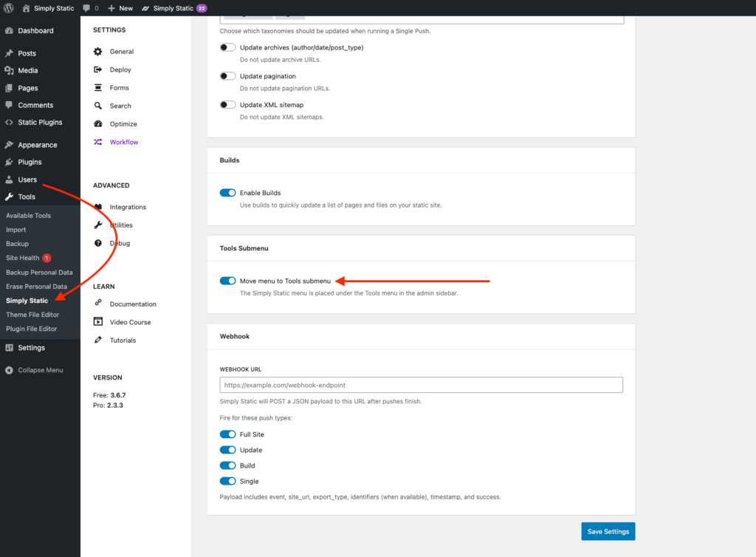
Task: Select the Search magnifier icon
Action: 98,106
